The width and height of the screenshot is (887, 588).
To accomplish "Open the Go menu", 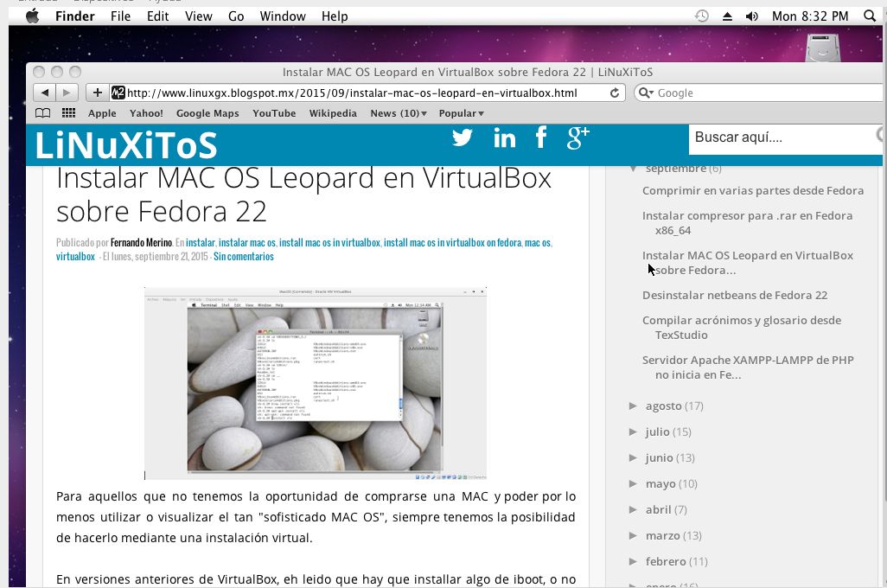I will [236, 16].
